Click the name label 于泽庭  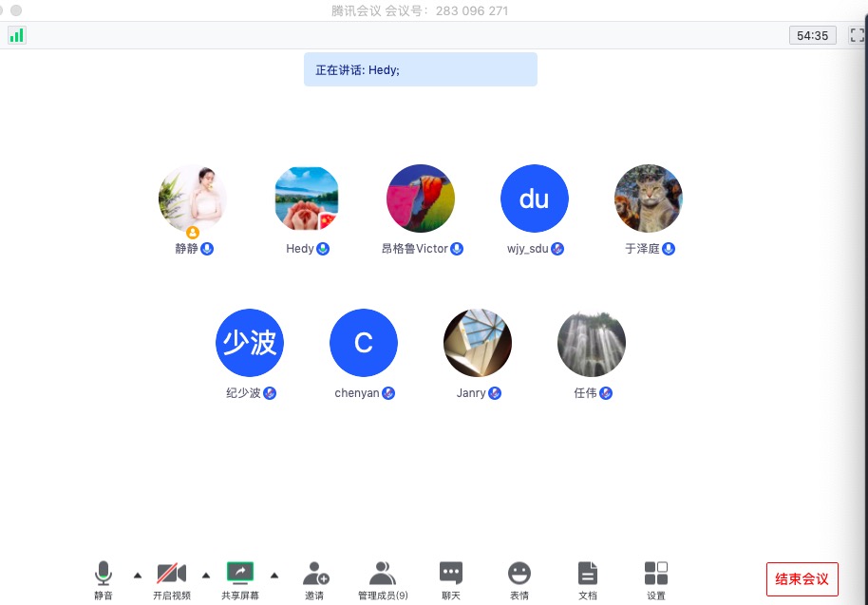click(643, 249)
